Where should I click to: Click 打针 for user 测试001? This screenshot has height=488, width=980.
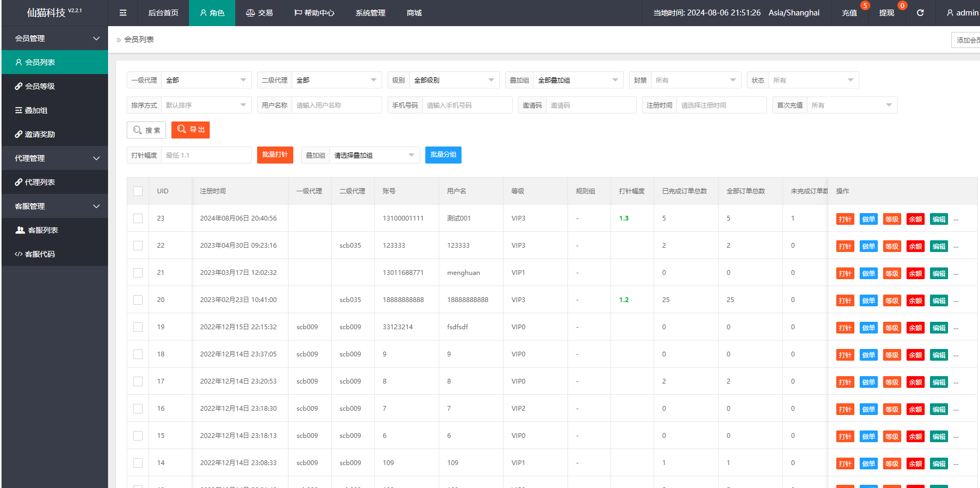pyautogui.click(x=845, y=219)
